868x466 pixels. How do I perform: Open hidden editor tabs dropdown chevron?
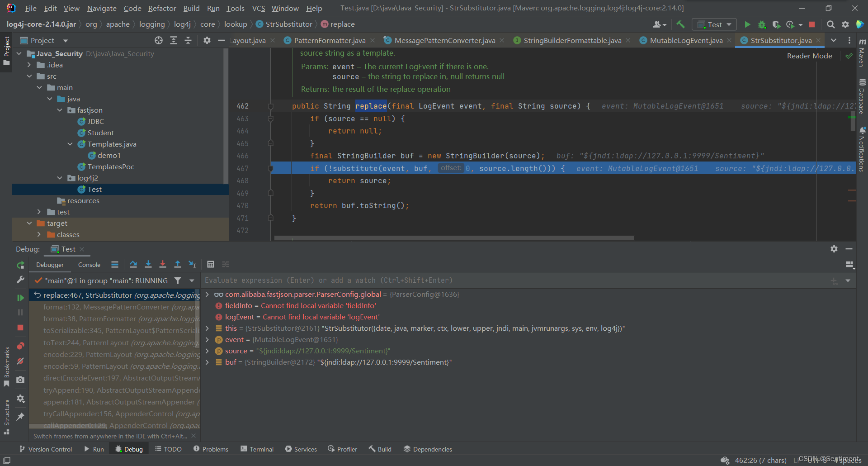(834, 40)
